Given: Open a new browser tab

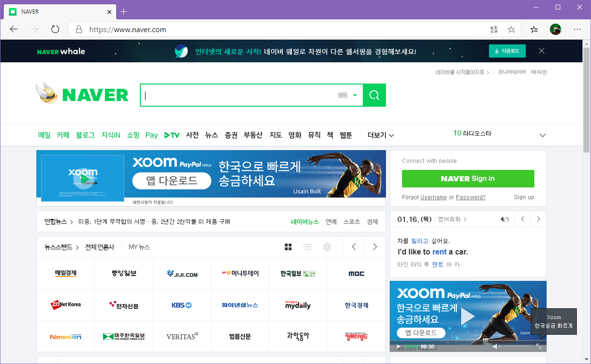Looking at the screenshot, I should point(124,11).
